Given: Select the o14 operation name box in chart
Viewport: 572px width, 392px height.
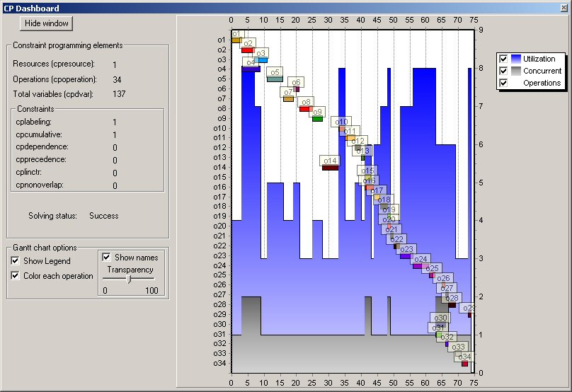Looking at the screenshot, I should coord(329,161).
